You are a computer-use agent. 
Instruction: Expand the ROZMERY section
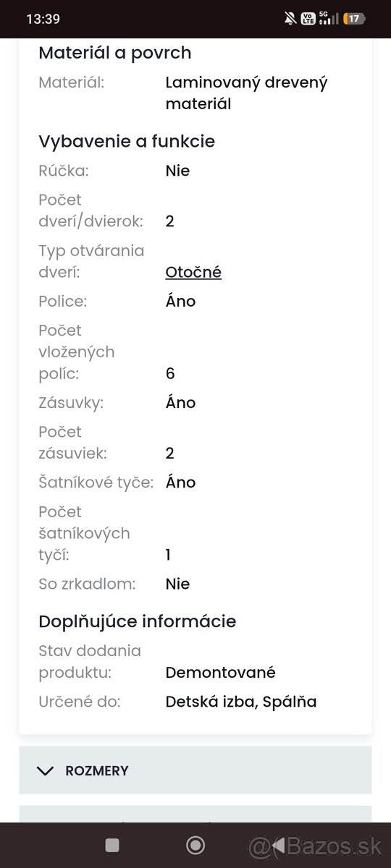195,771
